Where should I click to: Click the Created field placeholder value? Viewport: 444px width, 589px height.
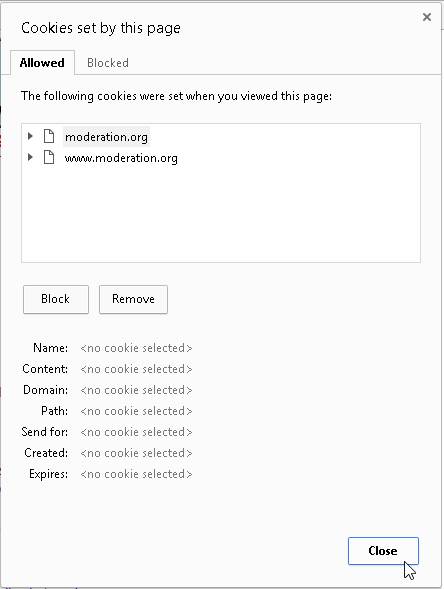[136, 453]
